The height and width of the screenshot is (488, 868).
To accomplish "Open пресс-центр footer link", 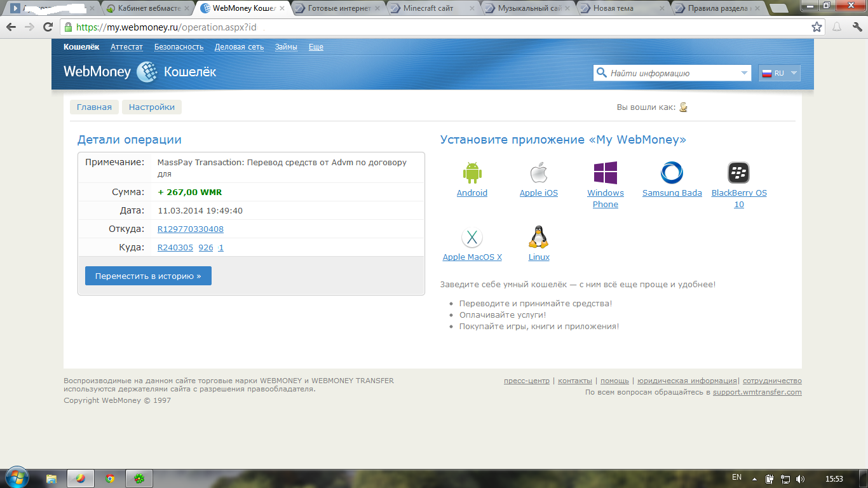I will click(x=527, y=381).
